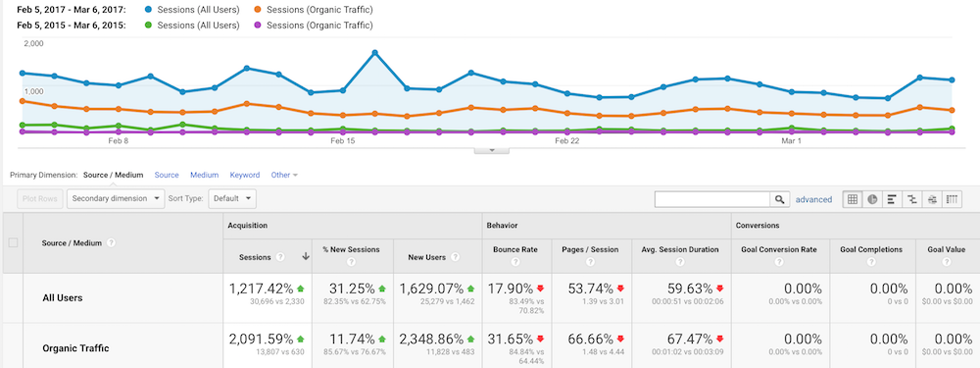980x368 pixels.
Task: Switch to the Percentage pie chart view
Action: pyautogui.click(x=872, y=199)
